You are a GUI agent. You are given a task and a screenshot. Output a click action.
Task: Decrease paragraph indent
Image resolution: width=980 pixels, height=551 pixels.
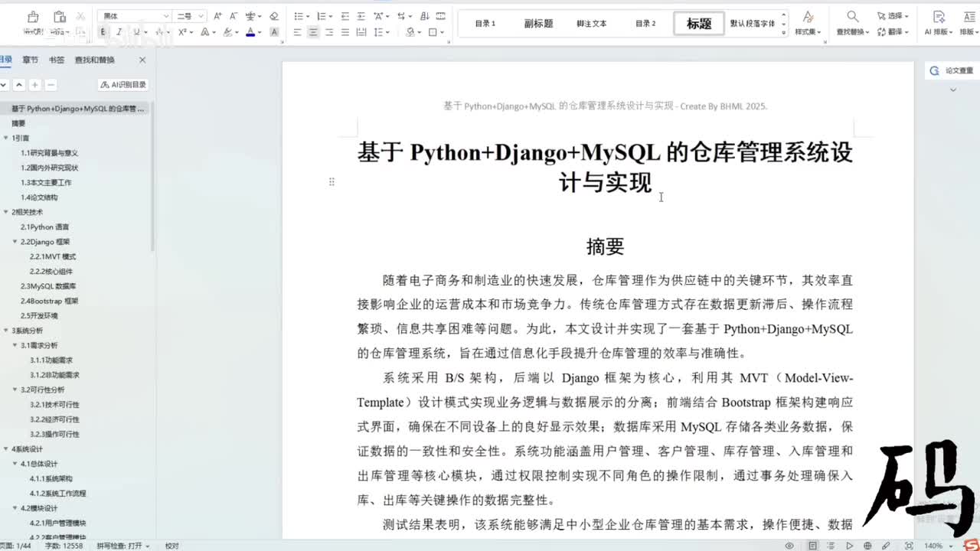tap(345, 16)
